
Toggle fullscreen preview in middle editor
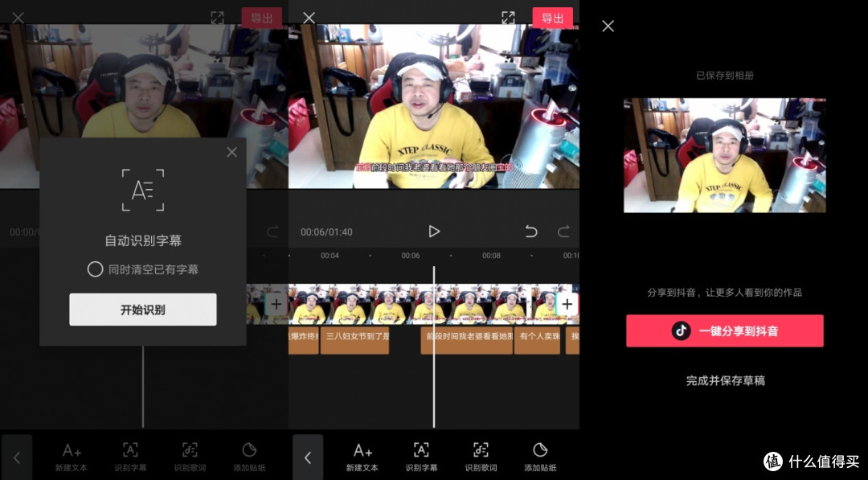pos(508,18)
